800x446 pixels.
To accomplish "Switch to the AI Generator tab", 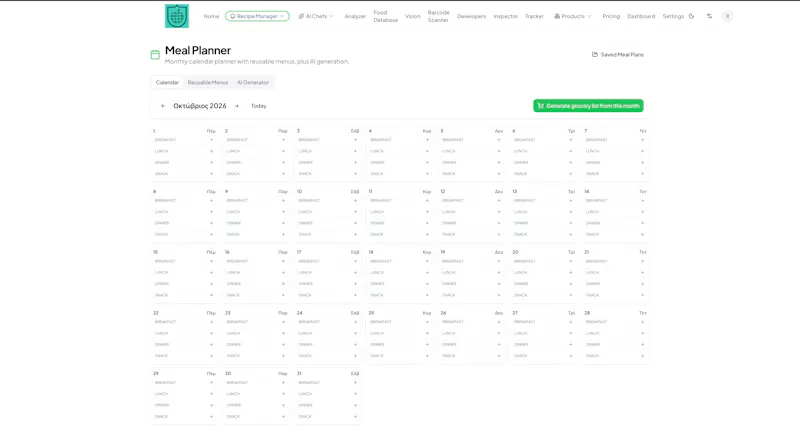I will coord(253,82).
